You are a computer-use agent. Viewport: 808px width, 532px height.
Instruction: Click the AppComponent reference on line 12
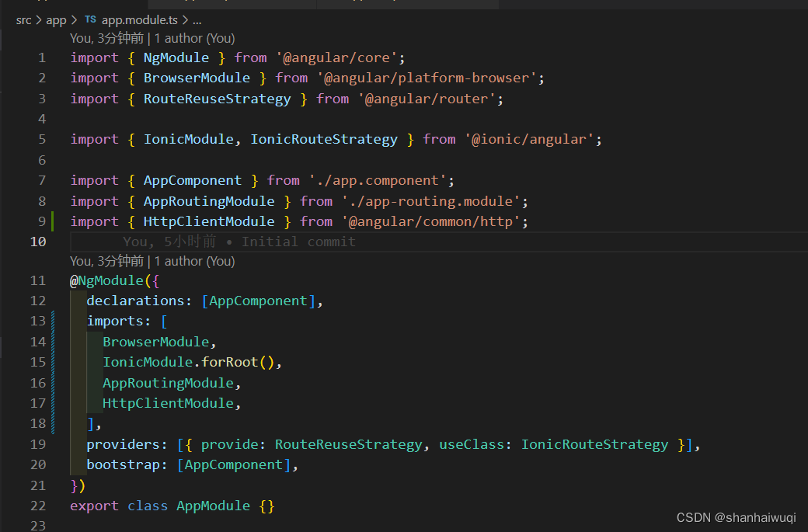pyautogui.click(x=256, y=300)
